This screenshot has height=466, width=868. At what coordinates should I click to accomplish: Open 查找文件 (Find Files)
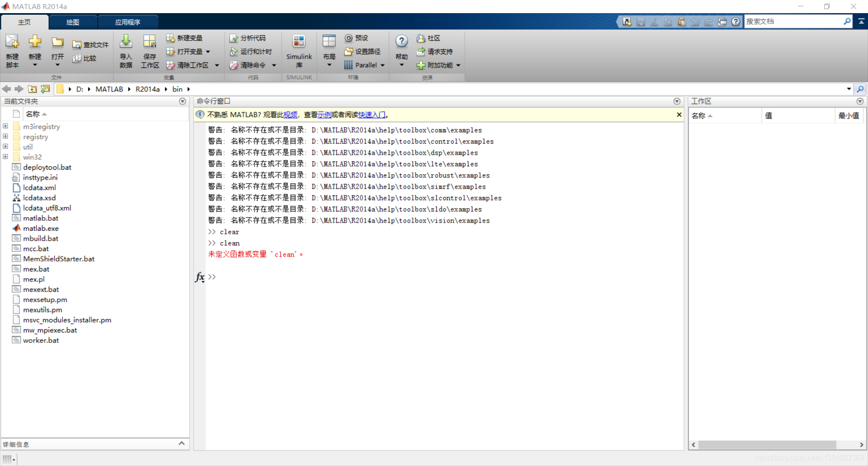90,45
